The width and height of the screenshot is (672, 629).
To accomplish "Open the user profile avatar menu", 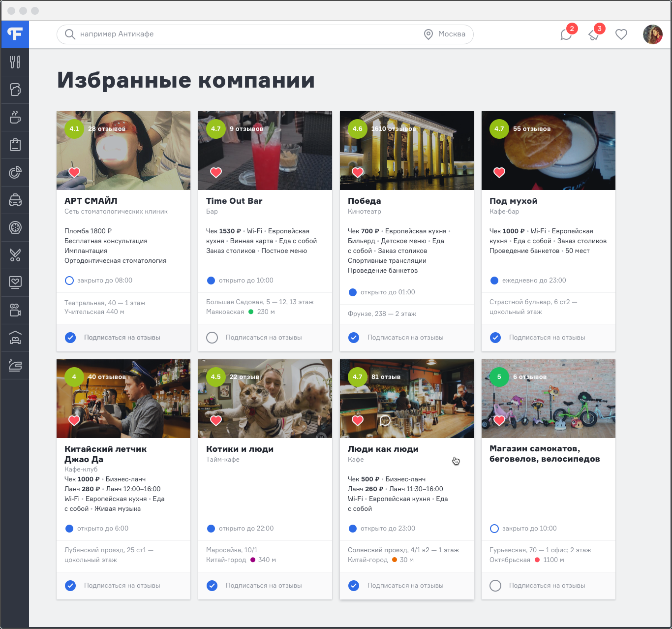I will [652, 34].
